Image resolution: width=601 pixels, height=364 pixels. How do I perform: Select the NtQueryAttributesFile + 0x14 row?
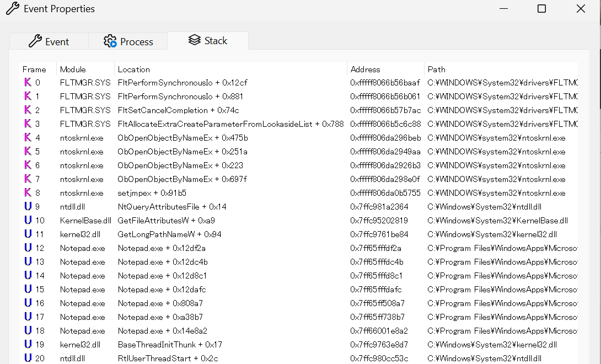tap(172, 207)
